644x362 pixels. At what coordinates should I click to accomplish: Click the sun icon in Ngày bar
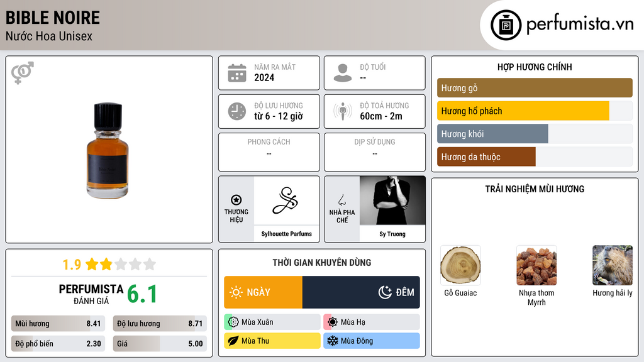click(236, 292)
